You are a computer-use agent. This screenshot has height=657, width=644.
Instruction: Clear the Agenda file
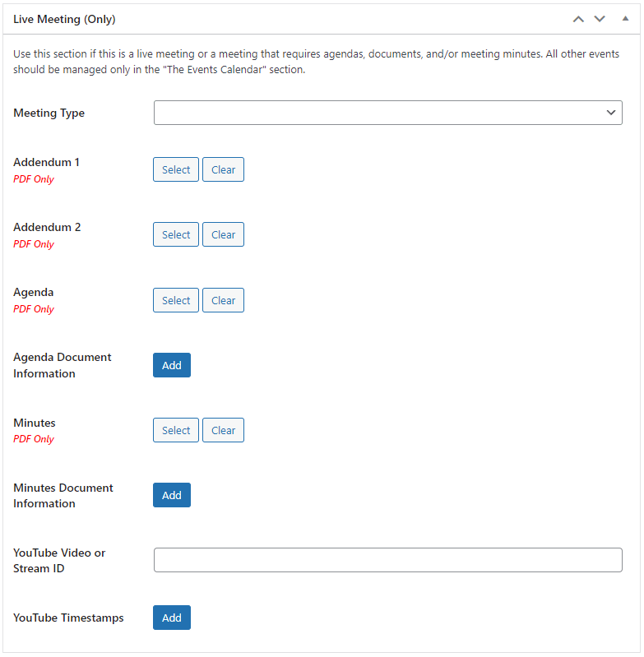pyautogui.click(x=223, y=300)
